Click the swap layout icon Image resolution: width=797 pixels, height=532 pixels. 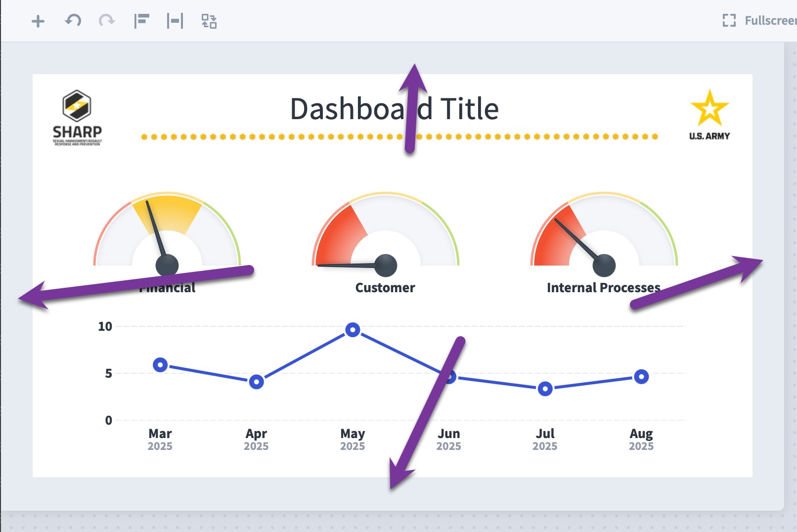(x=209, y=21)
